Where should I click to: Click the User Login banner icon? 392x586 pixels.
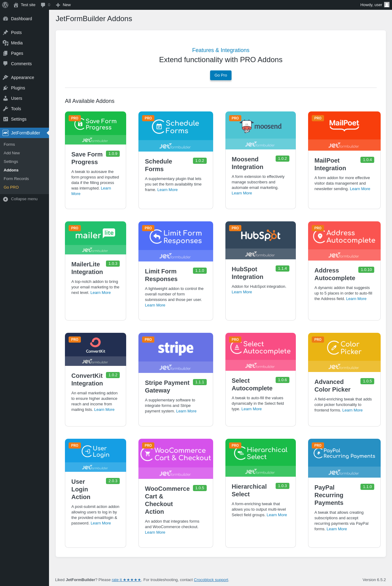(x=87, y=451)
